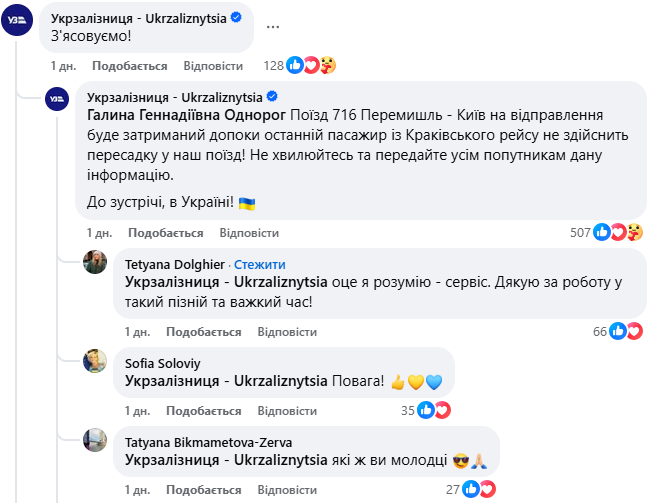
Task: Like the "З'ясовуємо!" comment via Подобається
Action: pos(129,66)
